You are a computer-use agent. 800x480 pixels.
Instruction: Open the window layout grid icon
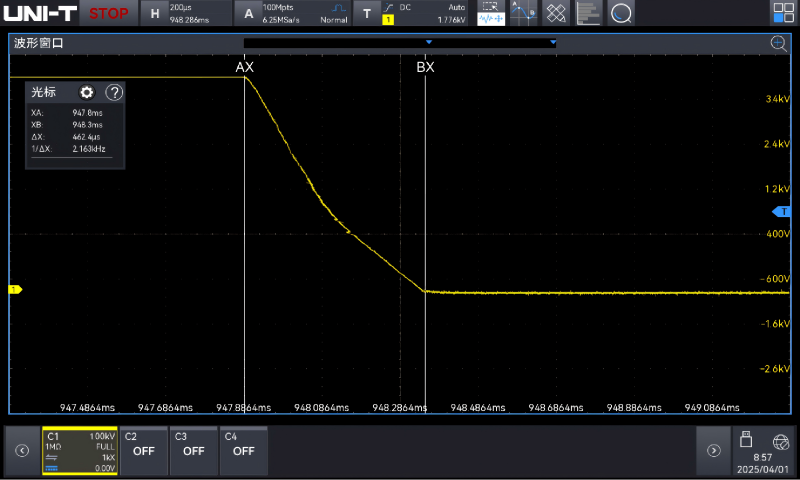click(x=783, y=13)
